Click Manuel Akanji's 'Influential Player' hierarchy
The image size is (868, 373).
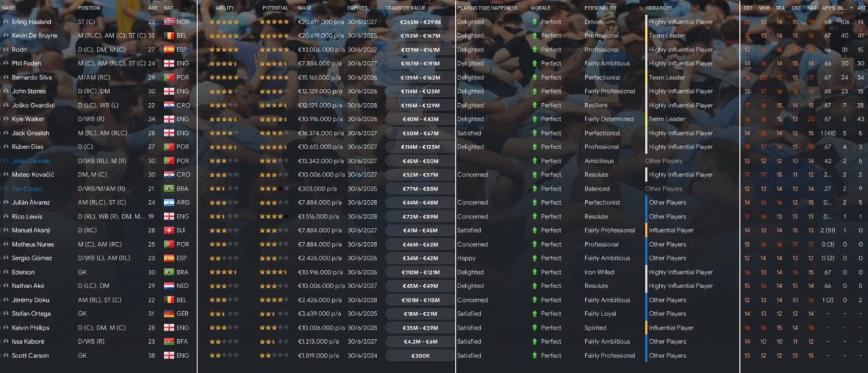click(671, 230)
